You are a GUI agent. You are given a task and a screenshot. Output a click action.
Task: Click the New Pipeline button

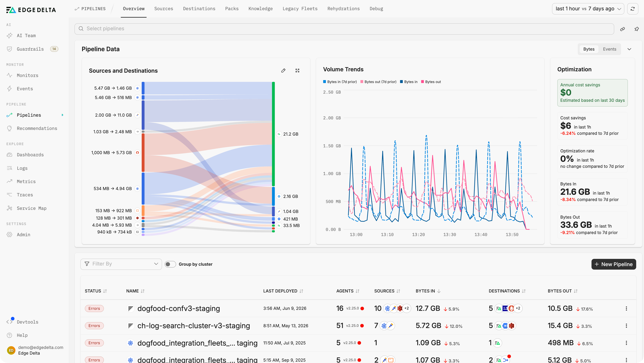tap(614, 264)
